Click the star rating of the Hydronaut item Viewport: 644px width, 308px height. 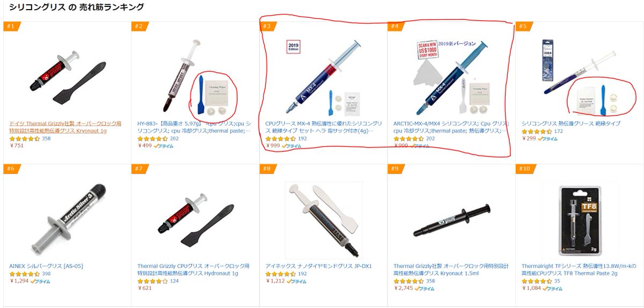152,281
